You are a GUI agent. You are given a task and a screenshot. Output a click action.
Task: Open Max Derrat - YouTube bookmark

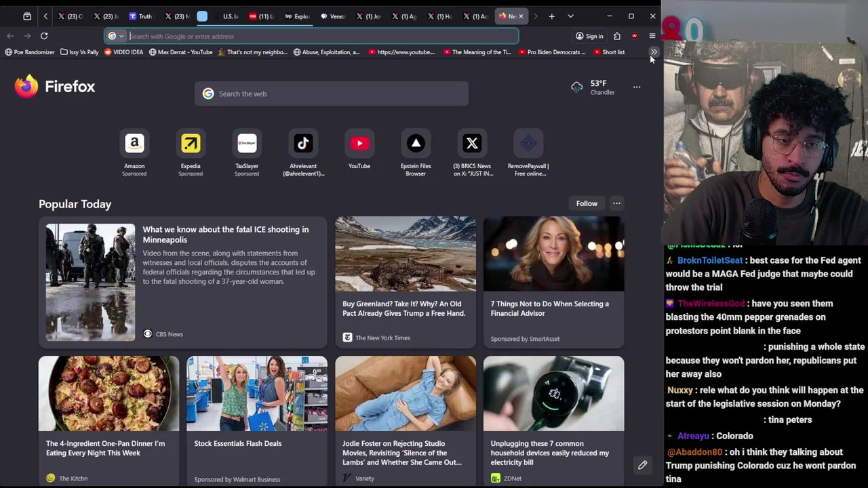pos(180,52)
